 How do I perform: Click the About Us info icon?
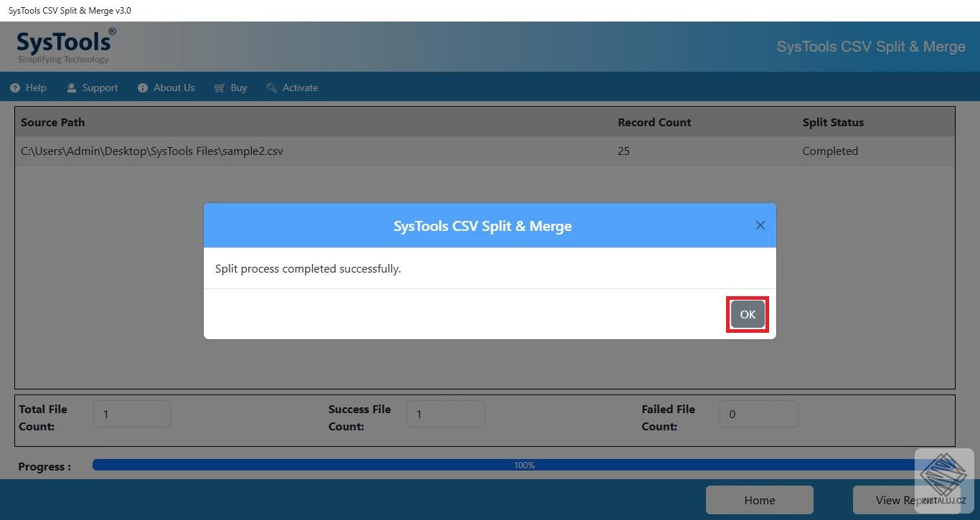143,88
